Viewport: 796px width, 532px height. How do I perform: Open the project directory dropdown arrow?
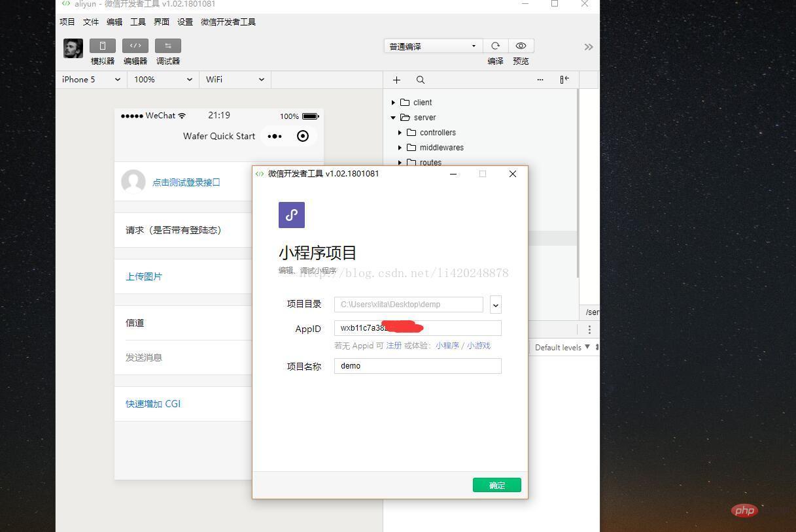click(x=496, y=305)
